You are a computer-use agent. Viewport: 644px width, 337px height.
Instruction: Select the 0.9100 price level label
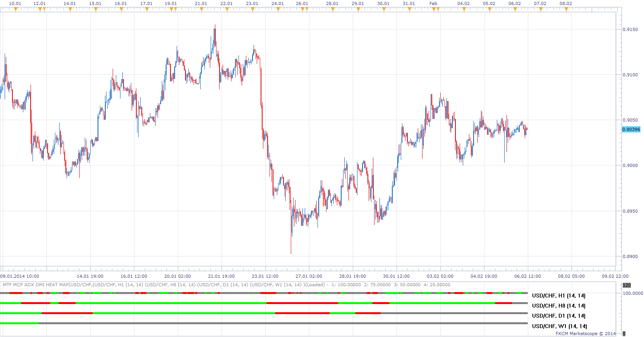(630, 75)
